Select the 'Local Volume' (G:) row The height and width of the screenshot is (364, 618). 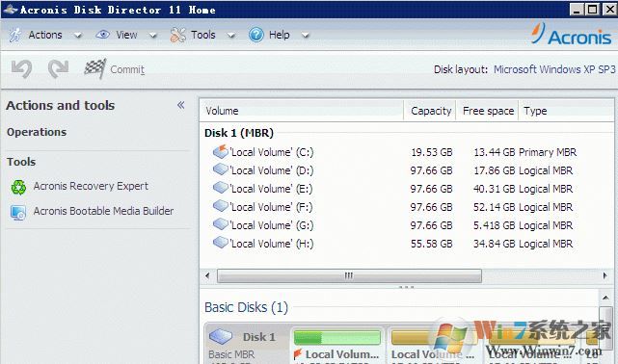(406, 225)
